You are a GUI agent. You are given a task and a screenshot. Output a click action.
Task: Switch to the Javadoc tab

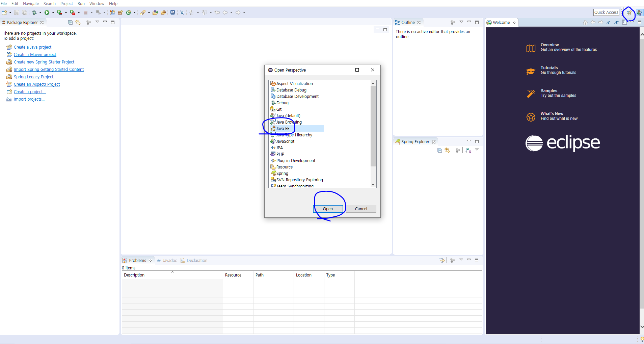[167, 261]
